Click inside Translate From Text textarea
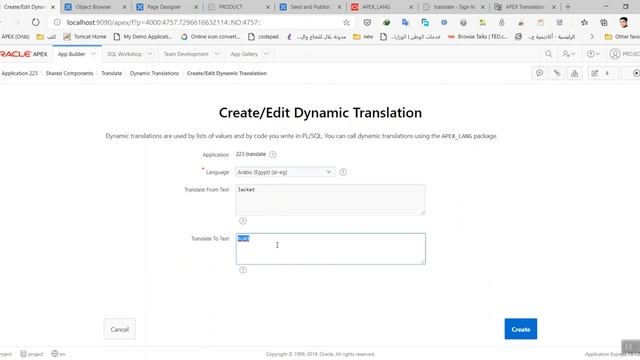 (331, 200)
